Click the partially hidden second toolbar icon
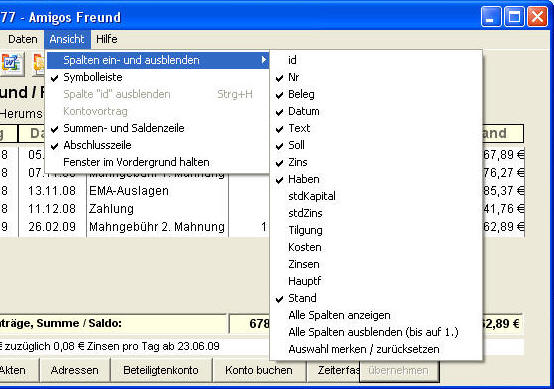 tap(39, 64)
